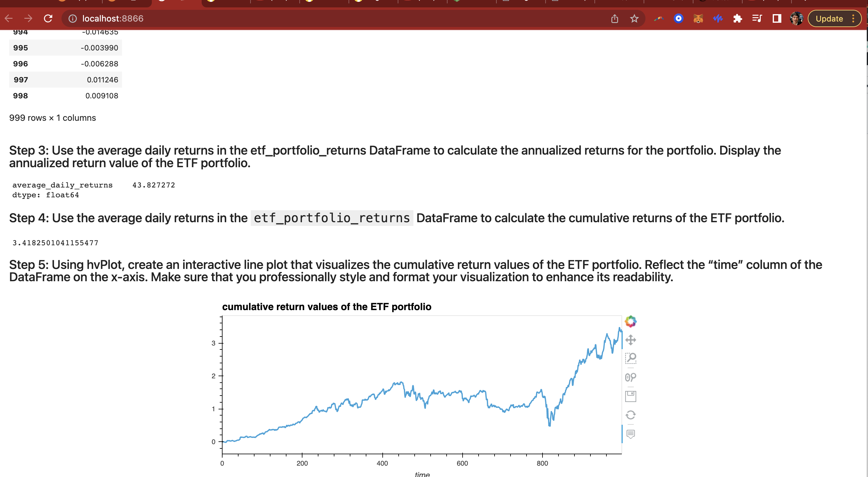868x477 pixels.
Task: Click the y-axis tick label 2
Action: (213, 376)
